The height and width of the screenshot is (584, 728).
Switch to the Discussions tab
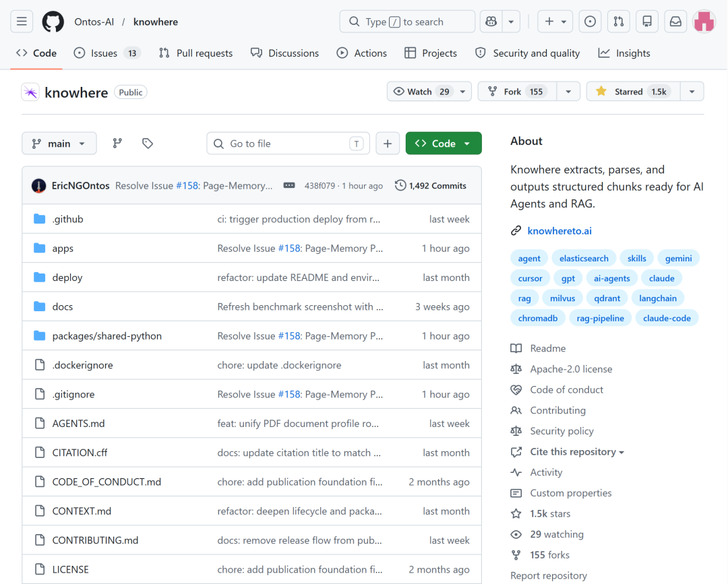pyautogui.click(x=284, y=53)
